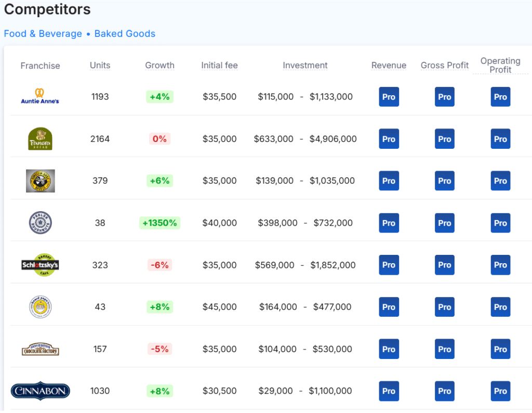Unlock Cinnabon Operating Profit Pro button
Image resolution: width=532 pixels, height=413 pixels.
pyautogui.click(x=500, y=391)
